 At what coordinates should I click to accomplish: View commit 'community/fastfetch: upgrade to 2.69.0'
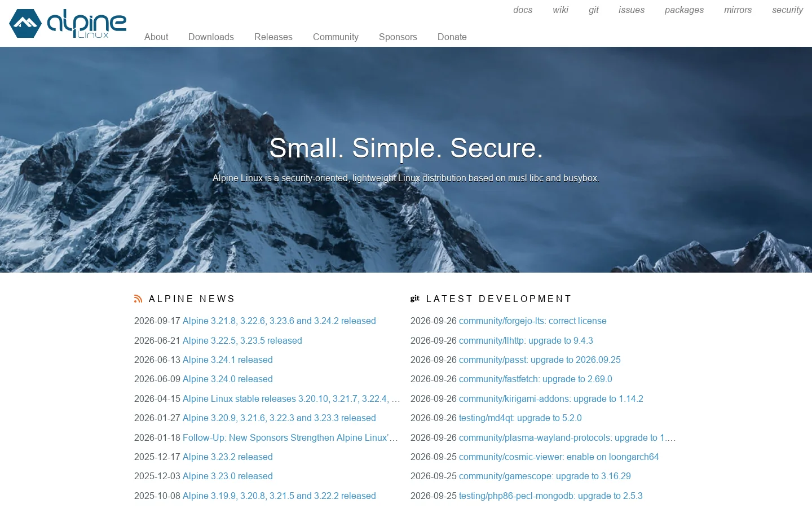536,379
